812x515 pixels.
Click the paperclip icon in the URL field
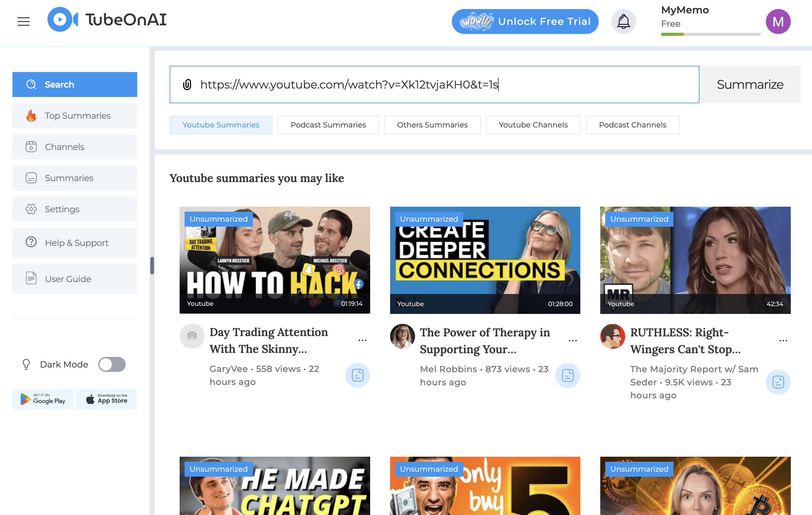[187, 84]
